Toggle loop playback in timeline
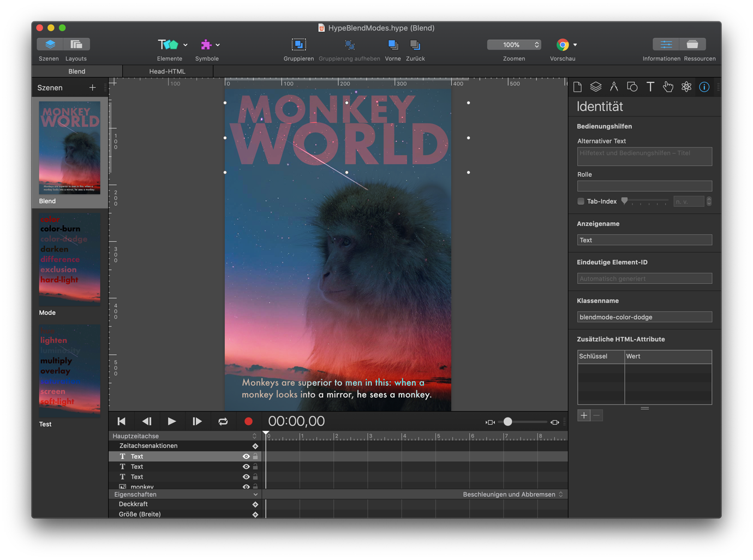This screenshot has height=560, width=753. click(x=223, y=421)
